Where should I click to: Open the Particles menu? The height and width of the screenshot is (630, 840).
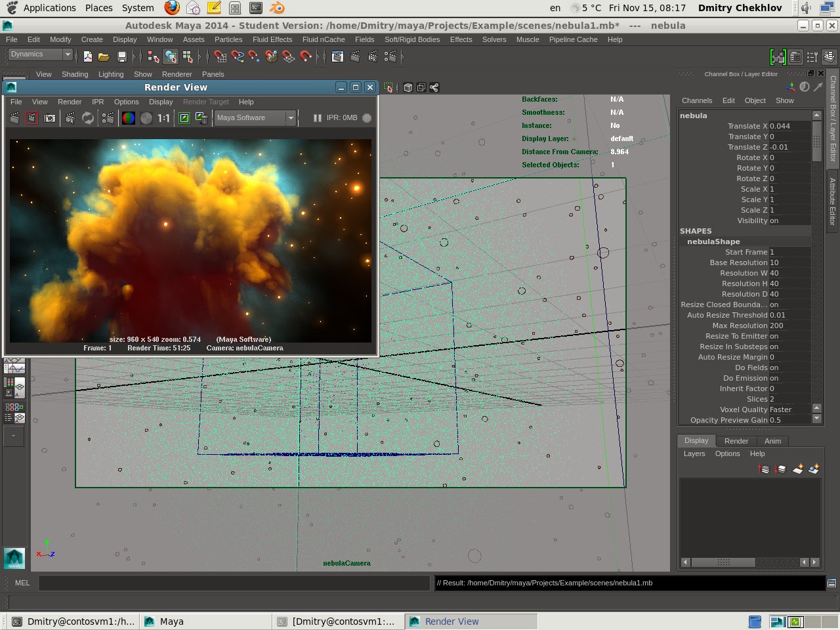pos(228,39)
